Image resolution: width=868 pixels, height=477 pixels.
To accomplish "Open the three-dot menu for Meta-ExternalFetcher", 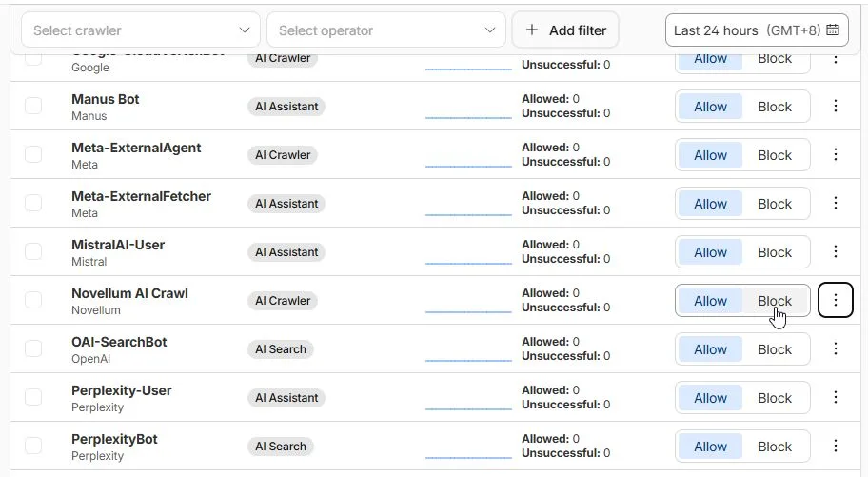I will tap(836, 204).
